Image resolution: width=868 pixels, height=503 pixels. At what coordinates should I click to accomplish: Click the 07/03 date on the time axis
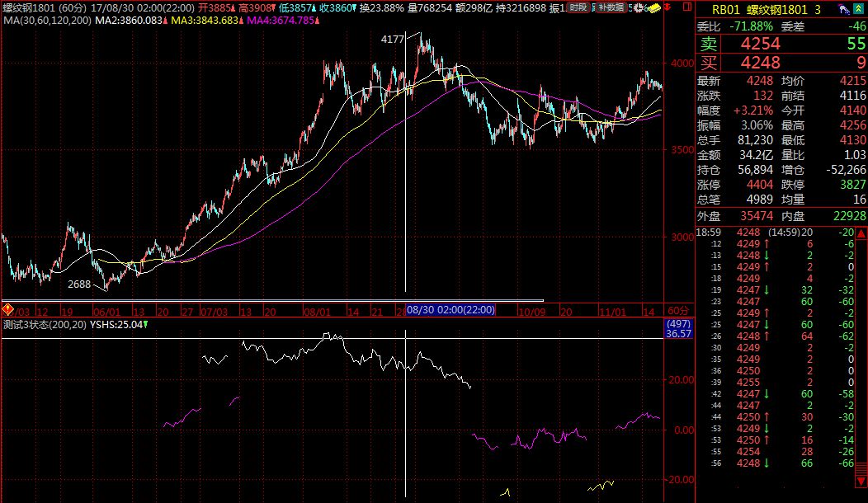[215, 312]
